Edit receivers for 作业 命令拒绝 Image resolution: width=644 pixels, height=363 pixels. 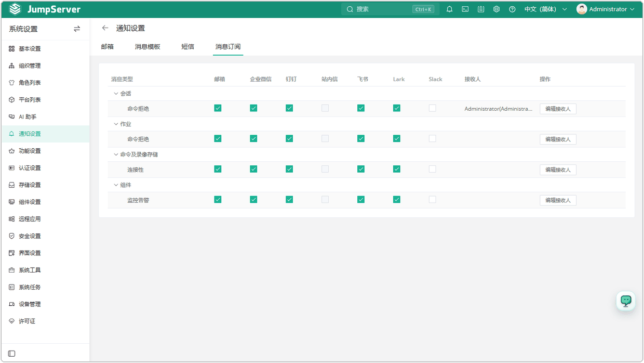coord(558,139)
